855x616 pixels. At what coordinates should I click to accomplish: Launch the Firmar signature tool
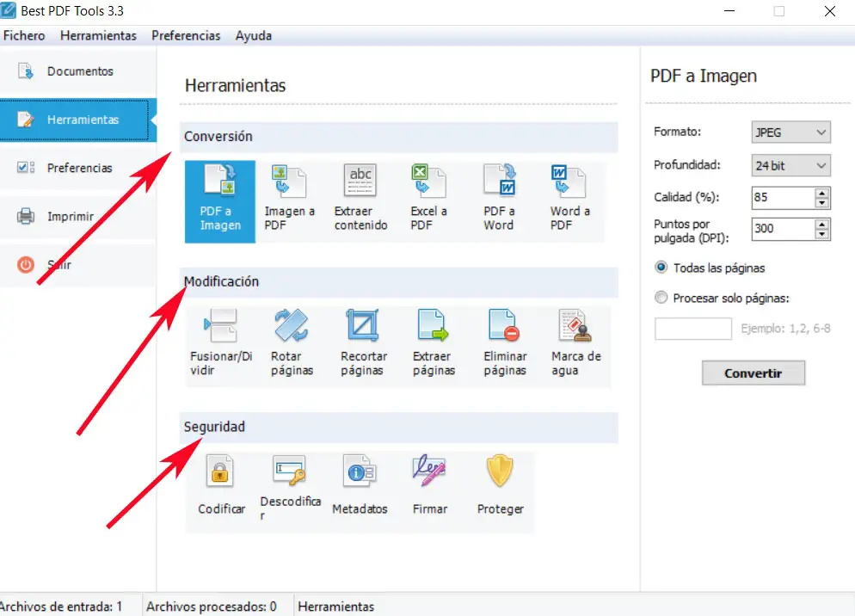click(x=429, y=484)
